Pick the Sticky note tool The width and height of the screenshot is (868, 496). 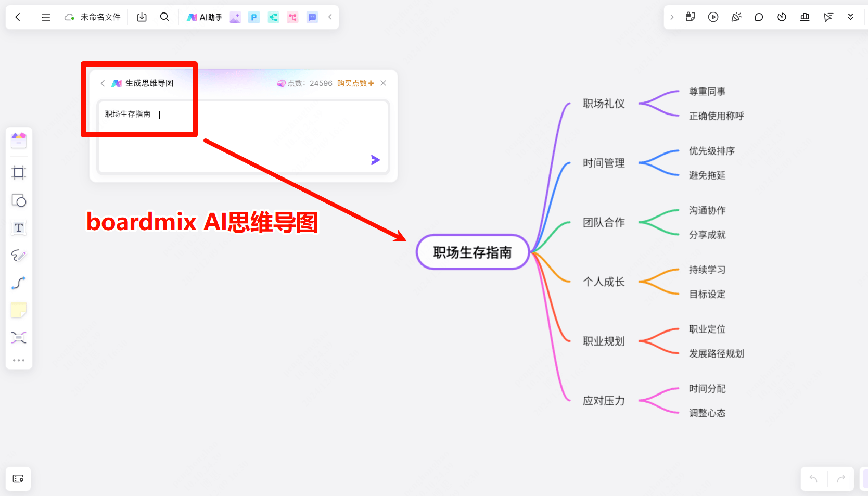[x=19, y=310]
